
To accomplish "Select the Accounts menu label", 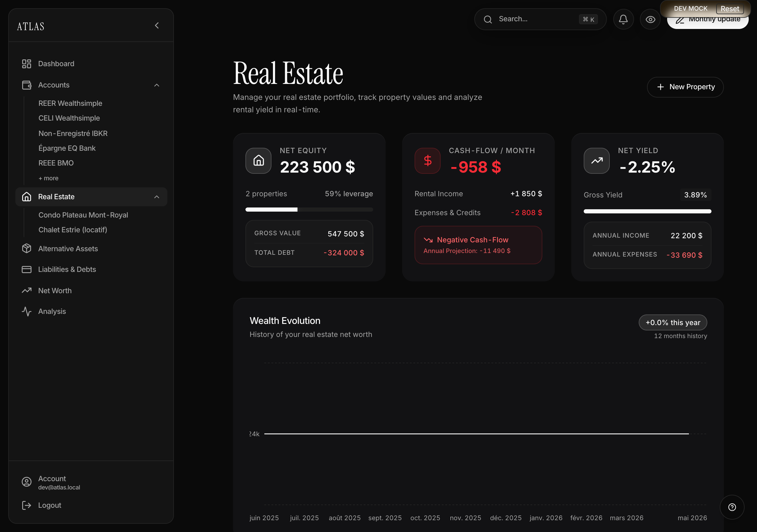I will tap(54, 85).
